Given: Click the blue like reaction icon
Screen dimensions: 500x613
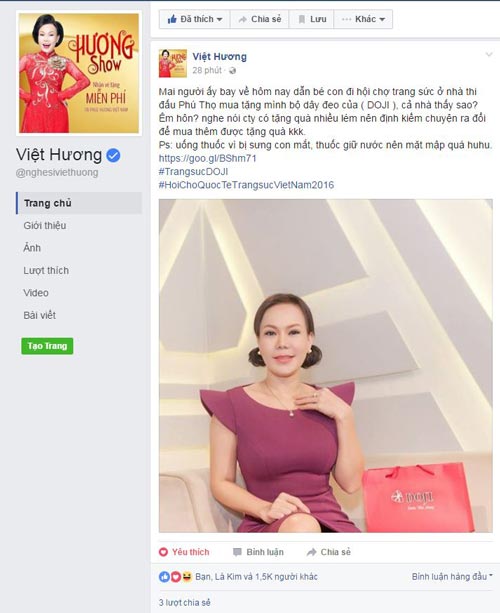Looking at the screenshot, I should click(x=164, y=577).
